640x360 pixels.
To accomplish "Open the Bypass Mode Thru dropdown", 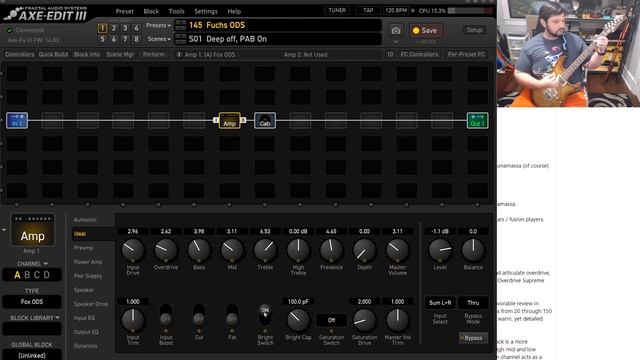I will pos(473,302).
